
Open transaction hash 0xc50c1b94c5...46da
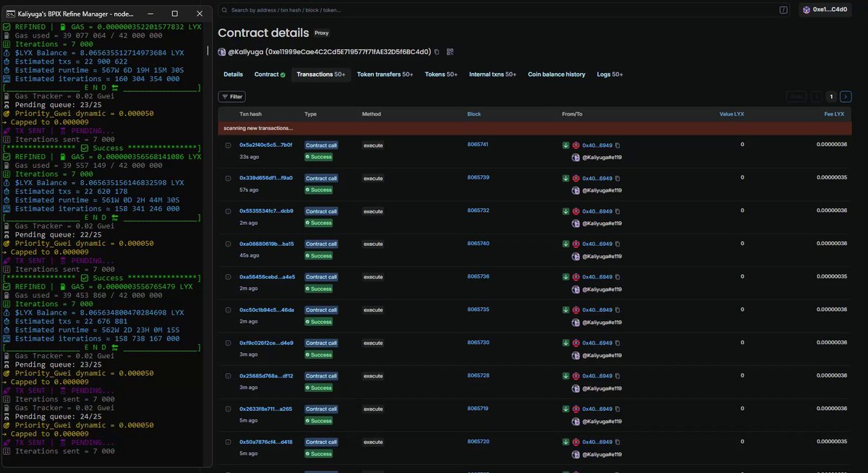(x=266, y=310)
